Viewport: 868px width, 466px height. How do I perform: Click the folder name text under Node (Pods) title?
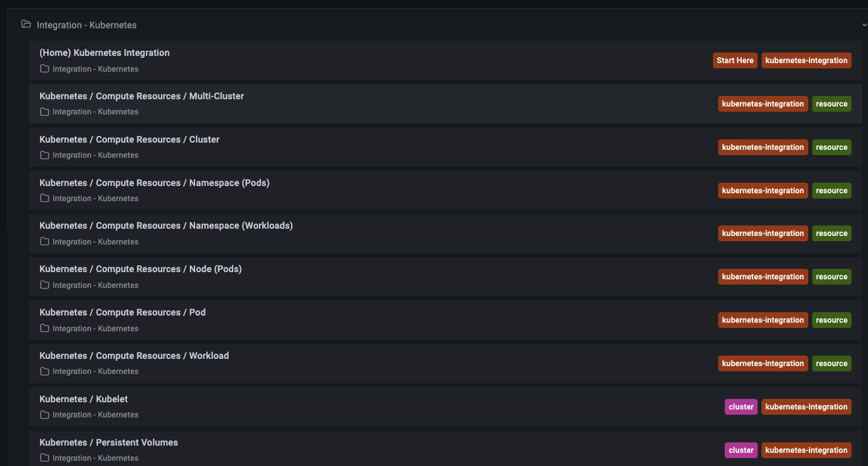tap(95, 285)
